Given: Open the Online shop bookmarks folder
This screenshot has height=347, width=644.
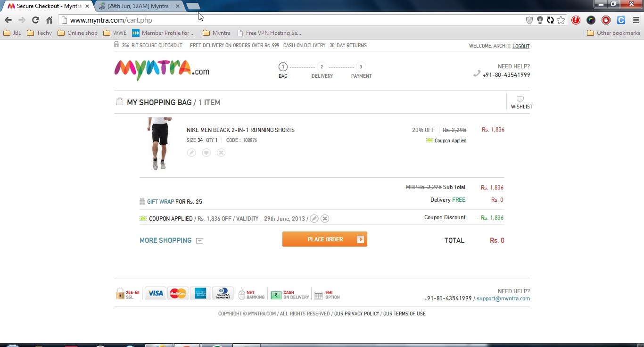Looking at the screenshot, I should 77,33.
